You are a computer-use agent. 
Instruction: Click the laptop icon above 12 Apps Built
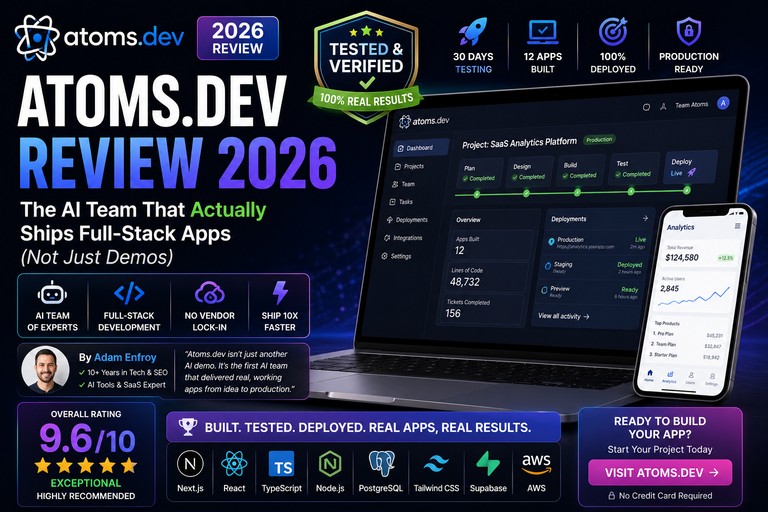[x=543, y=32]
